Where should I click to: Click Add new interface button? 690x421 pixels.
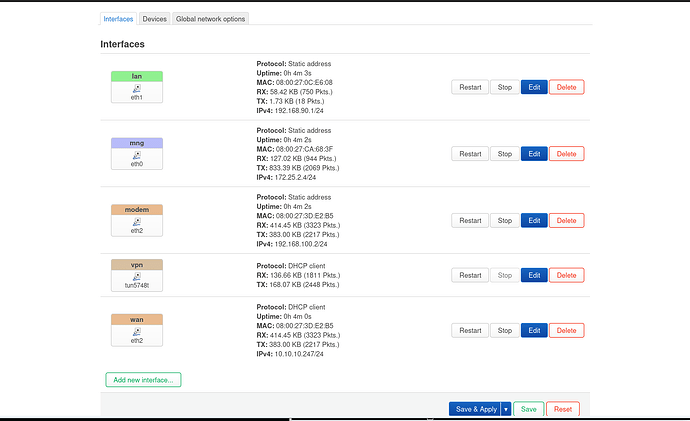click(x=143, y=380)
